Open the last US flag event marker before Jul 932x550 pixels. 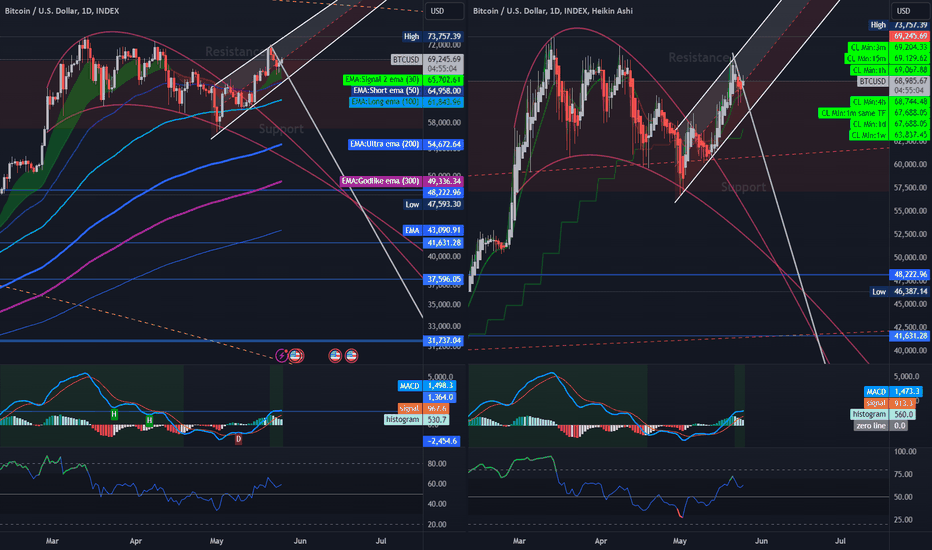(x=351, y=356)
